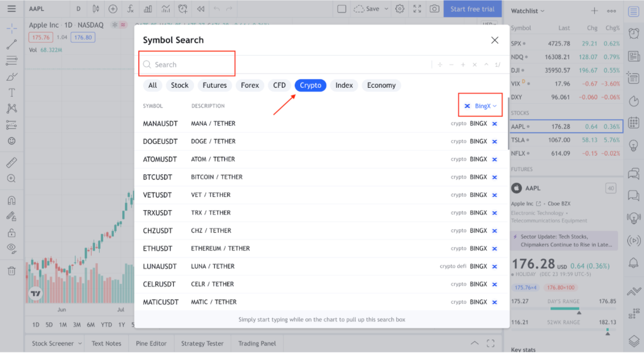This screenshot has height=353, width=644.
Task: Open Watchlist three-dots more menu
Action: tap(611, 11)
